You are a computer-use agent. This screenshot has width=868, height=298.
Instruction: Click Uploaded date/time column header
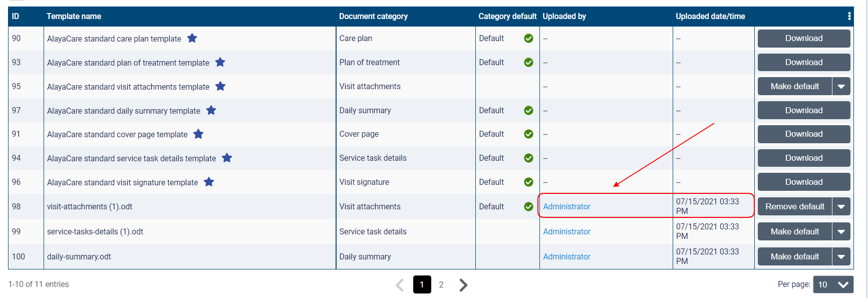click(710, 16)
